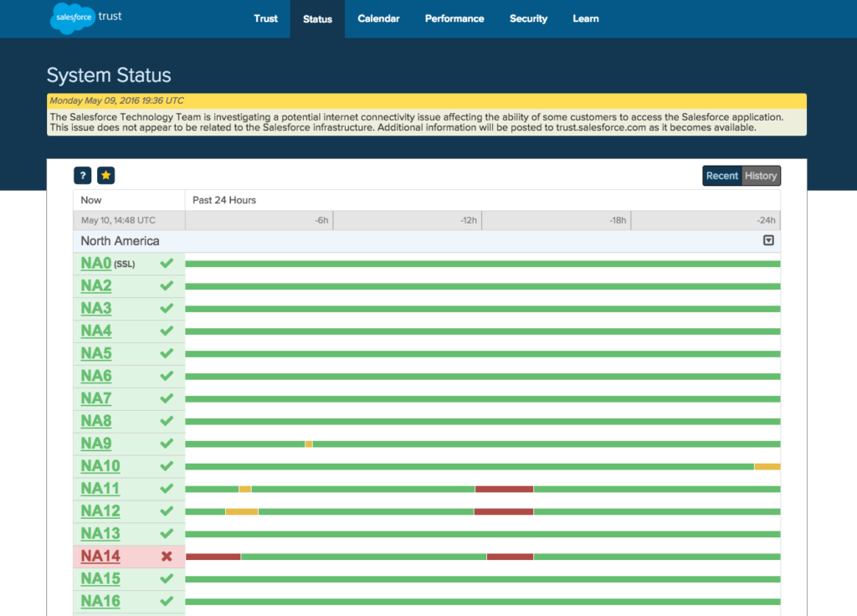Click the red outage segment on NA12 timeline
Image resolution: width=857 pixels, height=616 pixels.
[503, 511]
